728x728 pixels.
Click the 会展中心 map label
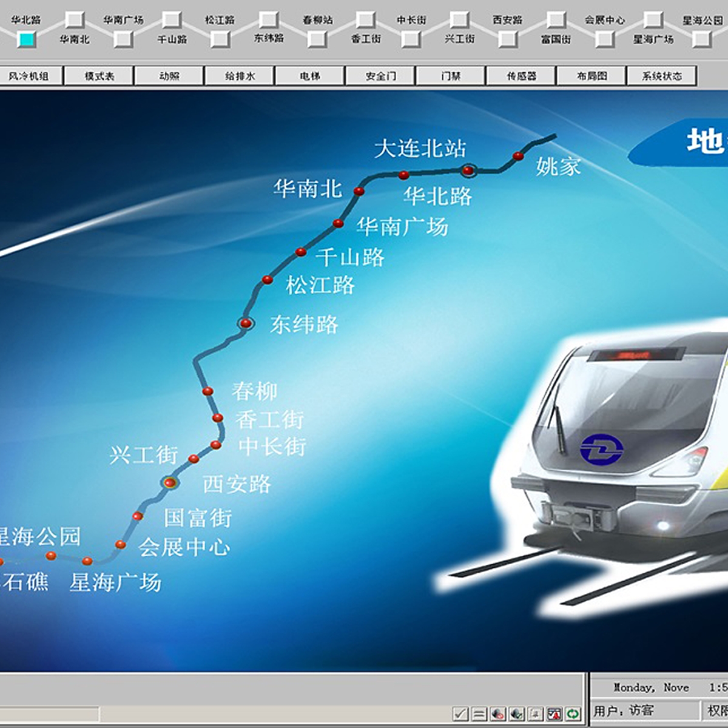(184, 547)
